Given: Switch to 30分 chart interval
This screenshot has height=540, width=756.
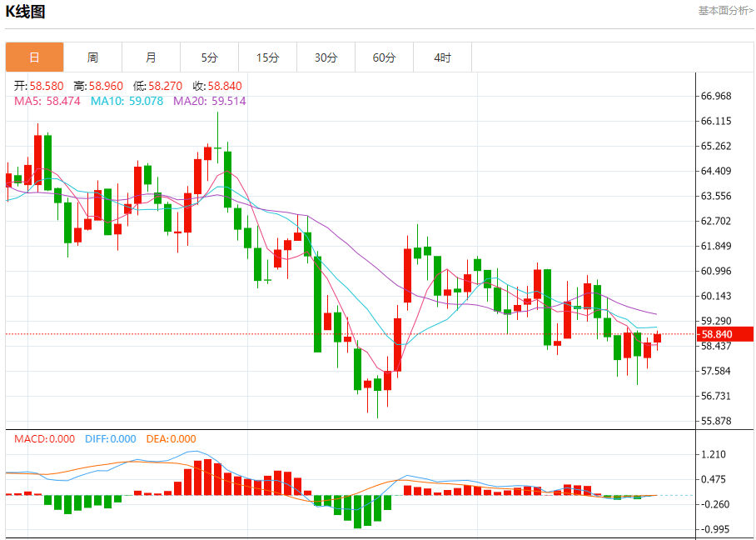Looking at the screenshot, I should click(326, 57).
